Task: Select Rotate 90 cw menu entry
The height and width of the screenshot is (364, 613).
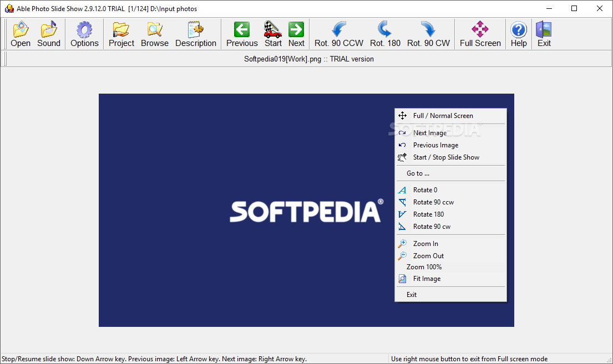Action: point(451,227)
